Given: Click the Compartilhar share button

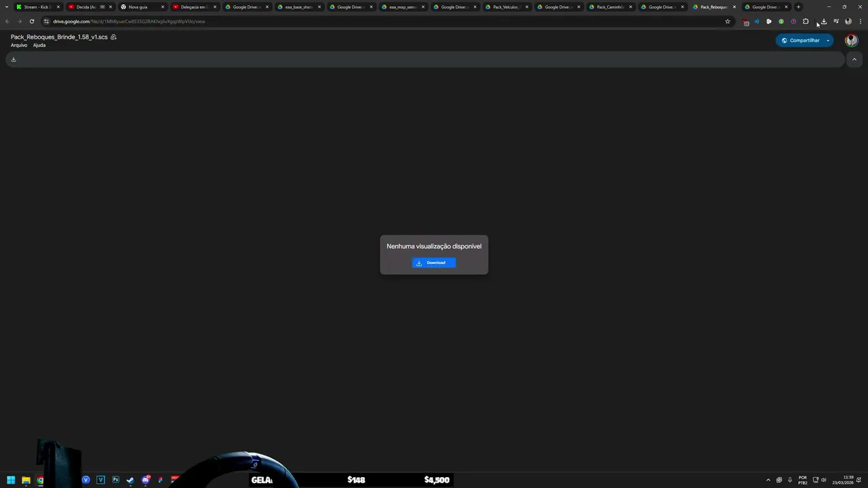Looking at the screenshot, I should click(x=800, y=41).
